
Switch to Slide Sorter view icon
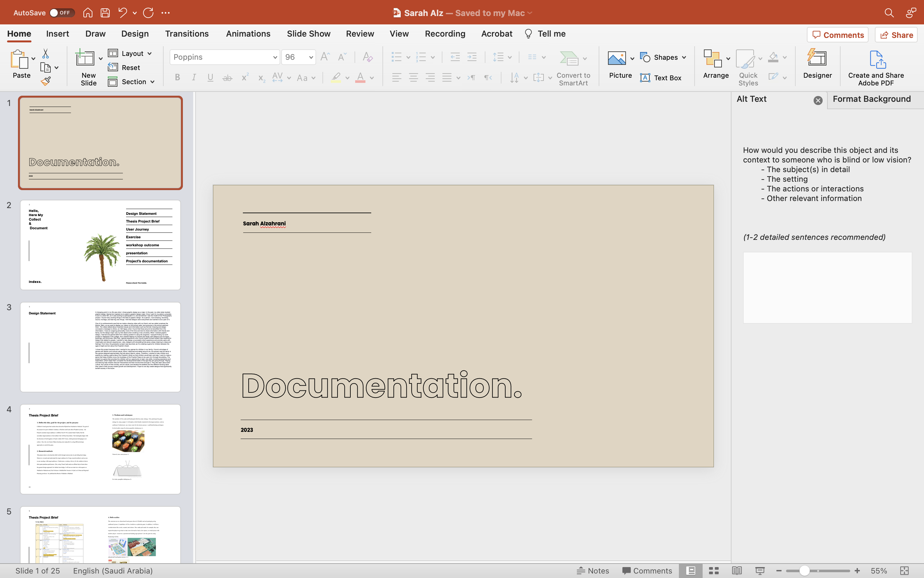714,571
